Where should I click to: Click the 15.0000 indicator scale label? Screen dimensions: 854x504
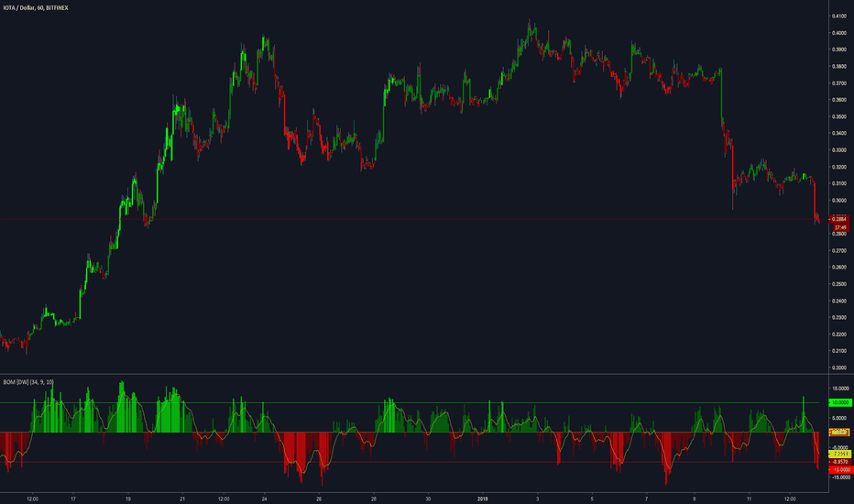coord(840,389)
